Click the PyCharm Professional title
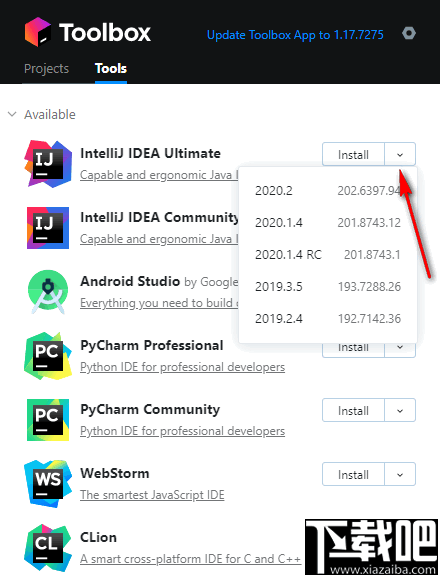 pyautogui.click(x=151, y=345)
